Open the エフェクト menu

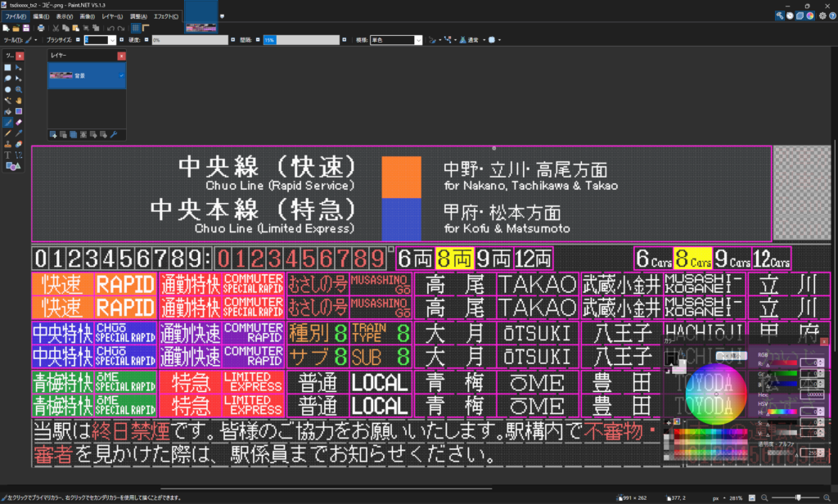tap(167, 16)
